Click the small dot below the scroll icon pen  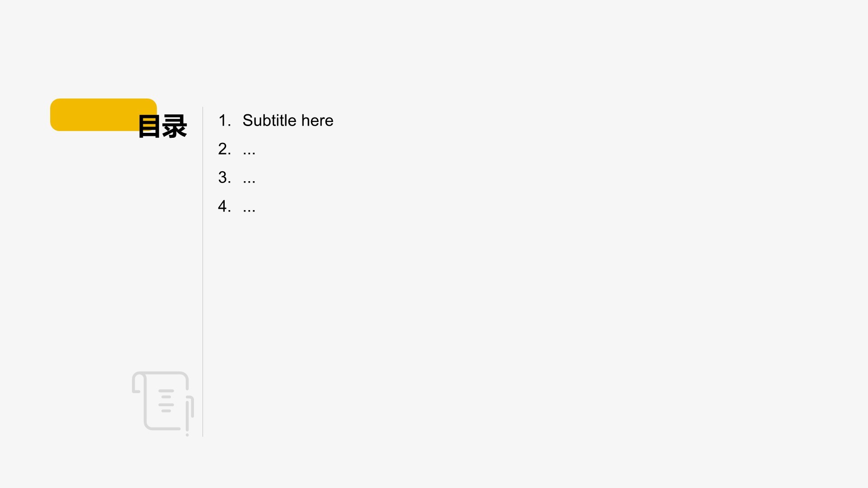point(187,435)
